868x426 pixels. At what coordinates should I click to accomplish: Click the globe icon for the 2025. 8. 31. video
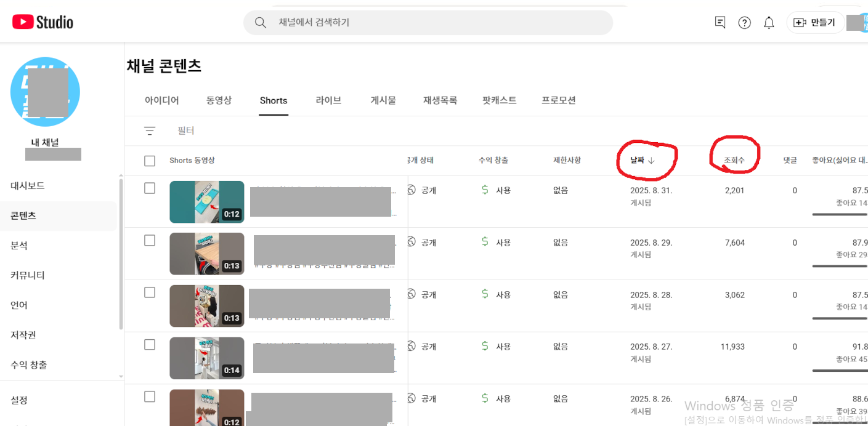point(412,190)
